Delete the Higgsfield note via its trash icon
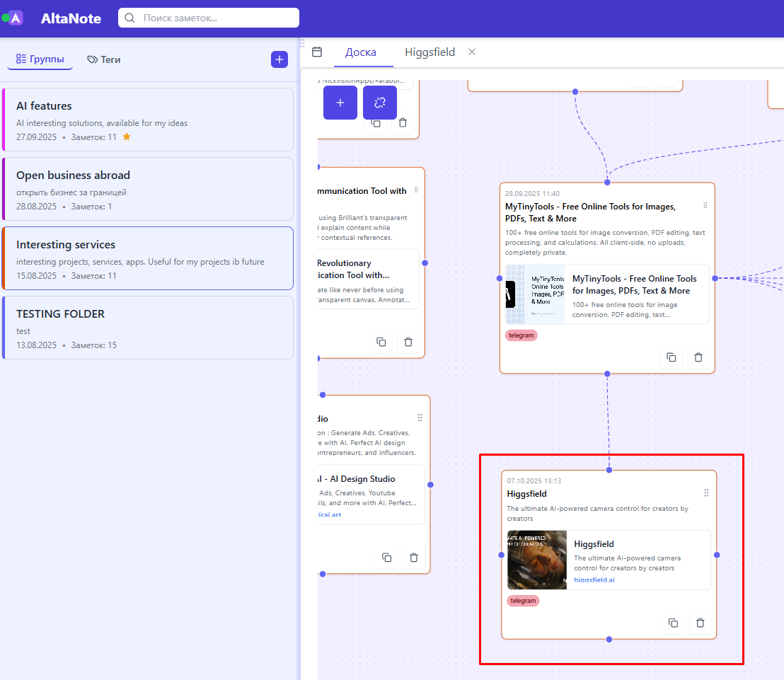Image resolution: width=784 pixels, height=680 pixels. 701,623
